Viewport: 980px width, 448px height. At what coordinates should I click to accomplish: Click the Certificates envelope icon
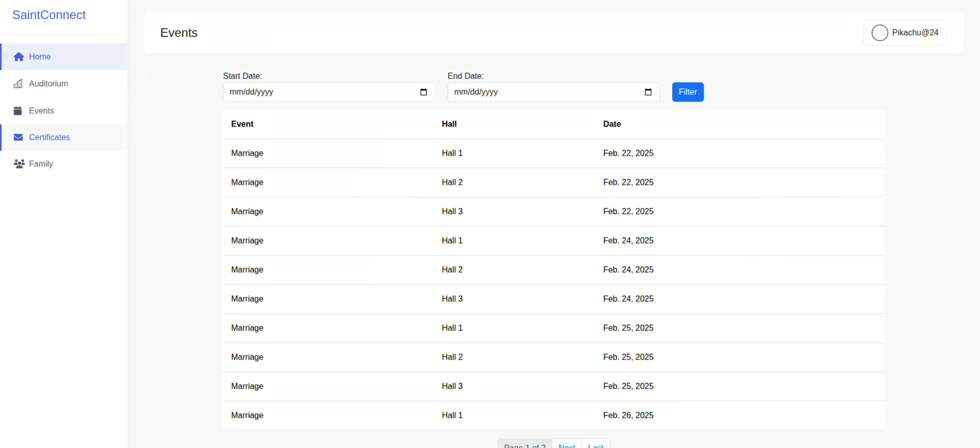point(18,137)
